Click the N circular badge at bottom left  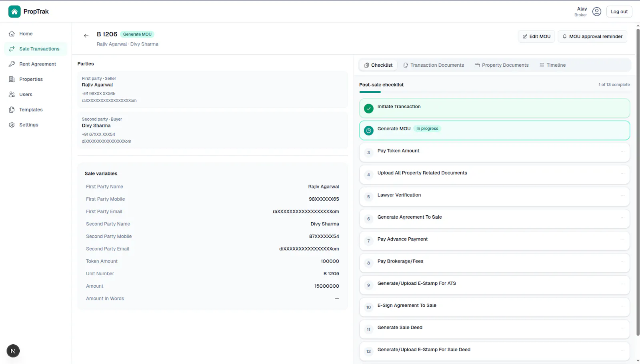(x=13, y=351)
